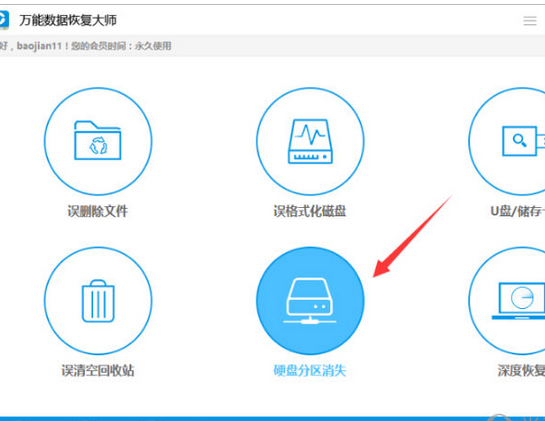Click the 深度恢复 label text
The height and width of the screenshot is (421, 545).
click(x=521, y=371)
